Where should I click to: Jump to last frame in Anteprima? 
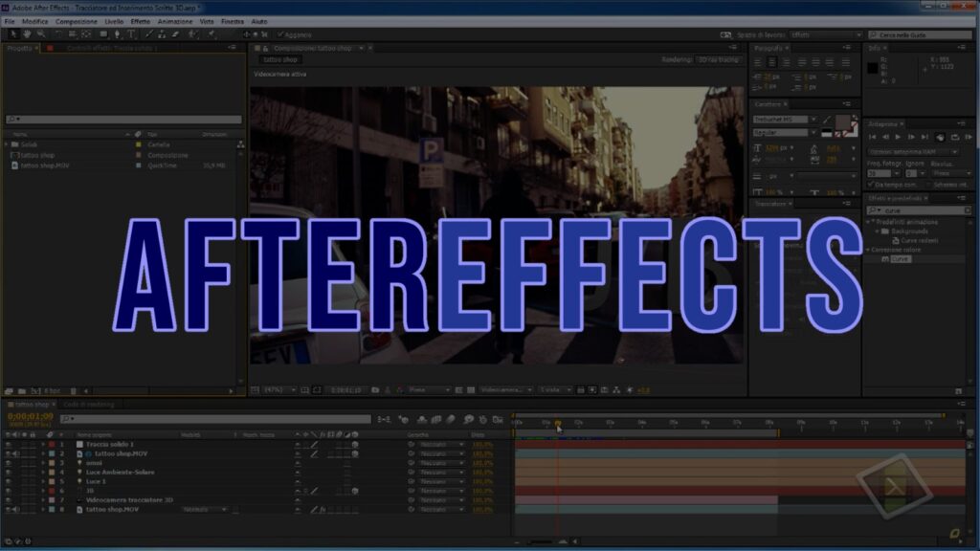click(924, 137)
